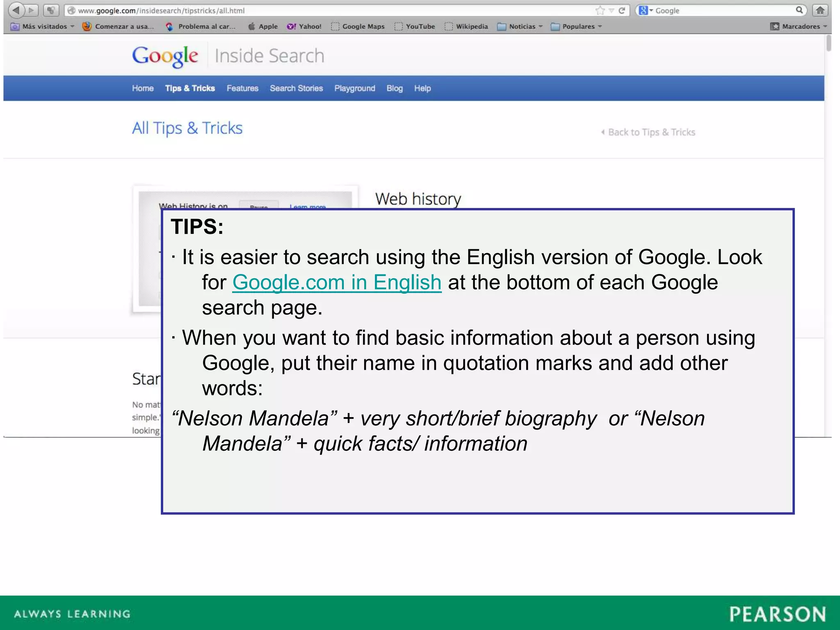The image size is (840, 630).
Task: Open the Playground nav item
Action: (354, 88)
